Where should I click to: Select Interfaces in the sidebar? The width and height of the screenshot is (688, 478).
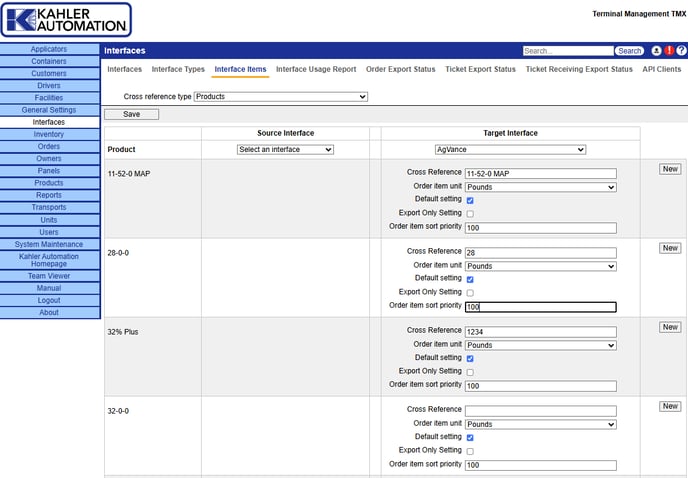(49, 122)
